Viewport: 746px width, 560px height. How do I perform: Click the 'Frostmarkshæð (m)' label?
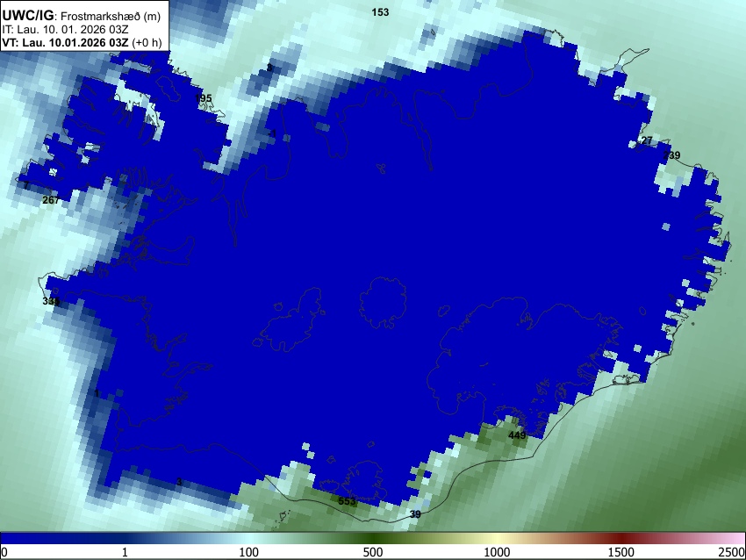pyautogui.click(x=111, y=16)
